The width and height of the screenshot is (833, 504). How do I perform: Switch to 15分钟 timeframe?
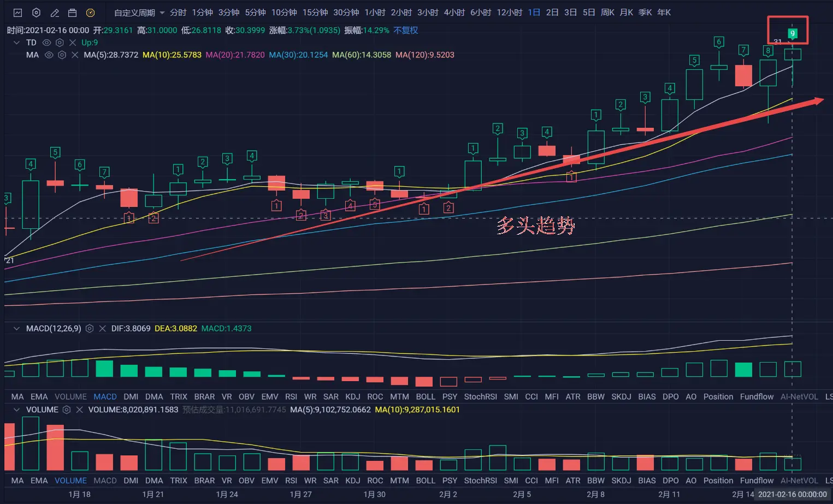tap(315, 13)
